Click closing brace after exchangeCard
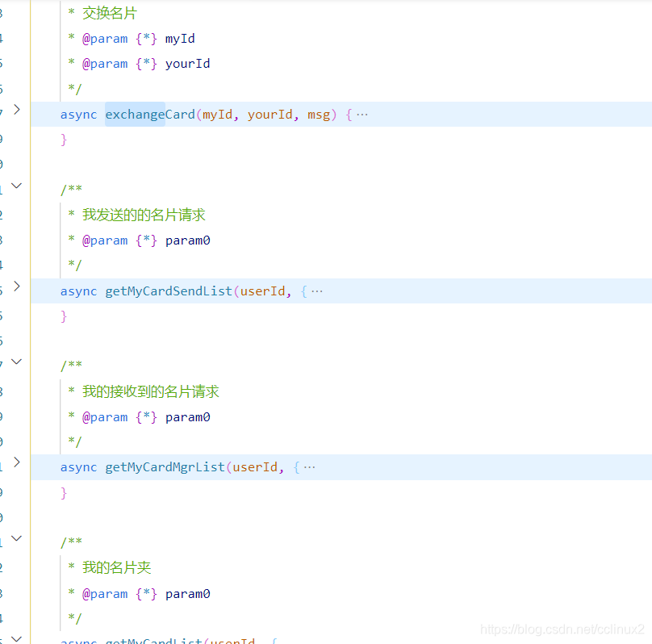Screen dimensions: 652x644 tap(64, 140)
